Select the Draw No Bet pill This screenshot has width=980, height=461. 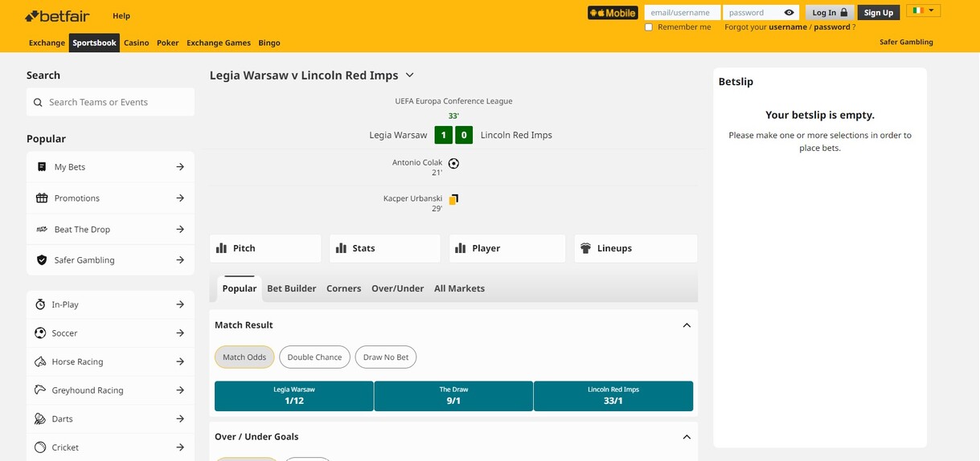click(386, 357)
